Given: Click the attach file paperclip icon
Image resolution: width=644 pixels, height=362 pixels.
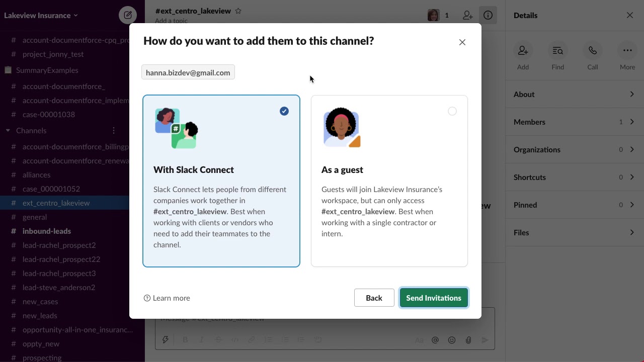Looking at the screenshot, I should (468, 340).
